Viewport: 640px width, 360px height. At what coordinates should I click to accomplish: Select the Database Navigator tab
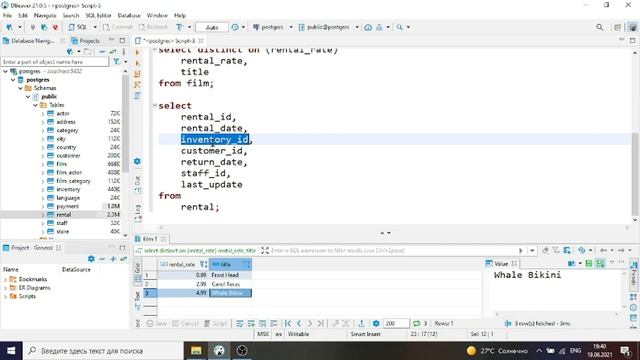[29, 41]
